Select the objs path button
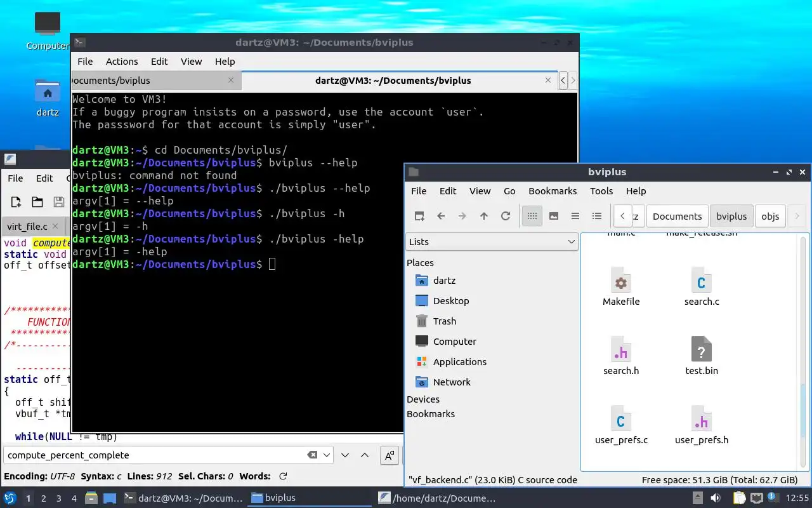 (x=770, y=216)
